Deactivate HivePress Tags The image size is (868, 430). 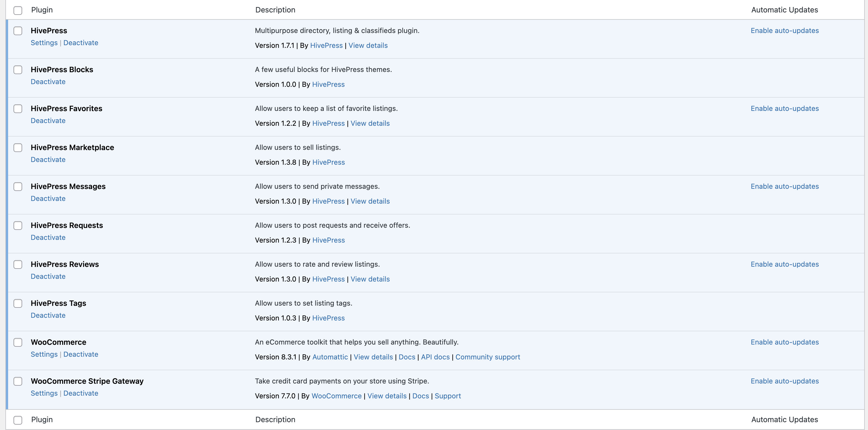pos(48,315)
